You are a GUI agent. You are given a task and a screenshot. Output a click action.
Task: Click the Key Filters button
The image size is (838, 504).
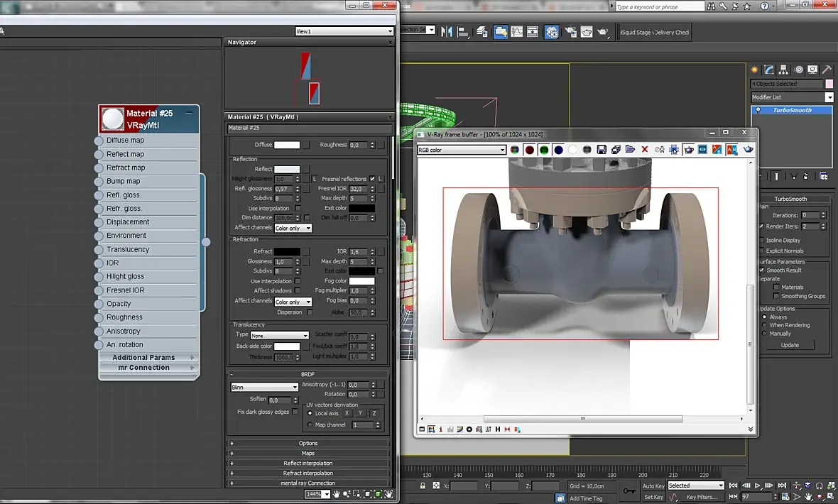click(x=702, y=497)
